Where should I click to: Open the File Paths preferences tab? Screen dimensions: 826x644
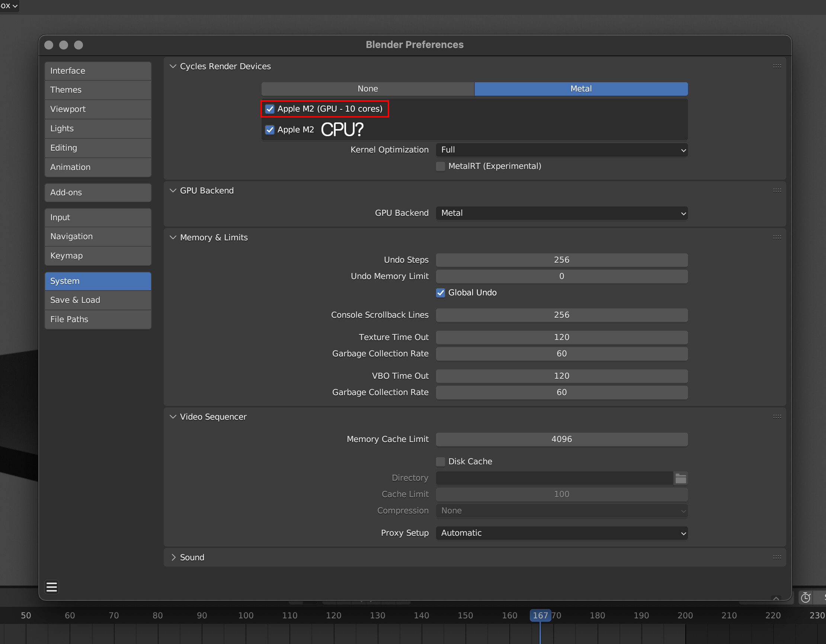point(98,319)
